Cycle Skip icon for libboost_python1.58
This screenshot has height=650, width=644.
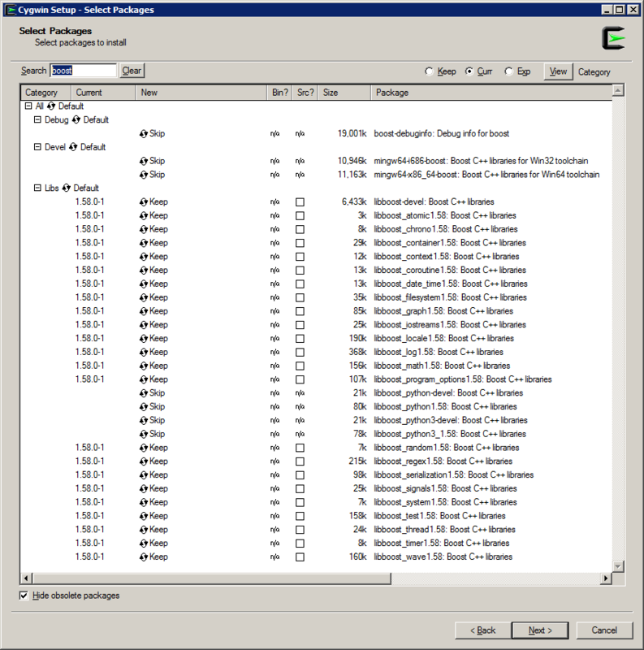click(144, 407)
